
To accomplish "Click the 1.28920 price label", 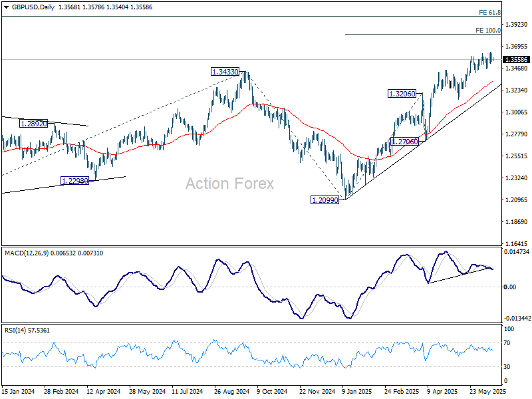I will pyautogui.click(x=33, y=124).
